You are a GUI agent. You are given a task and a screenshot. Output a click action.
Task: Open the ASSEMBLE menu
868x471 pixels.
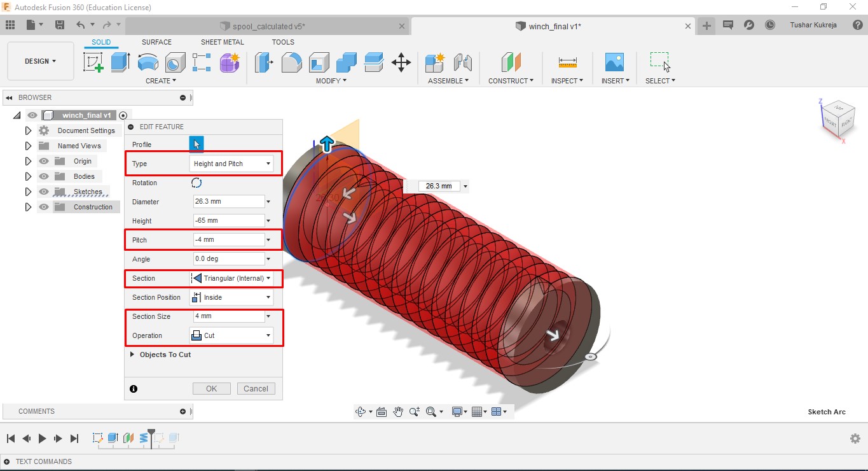(448, 81)
